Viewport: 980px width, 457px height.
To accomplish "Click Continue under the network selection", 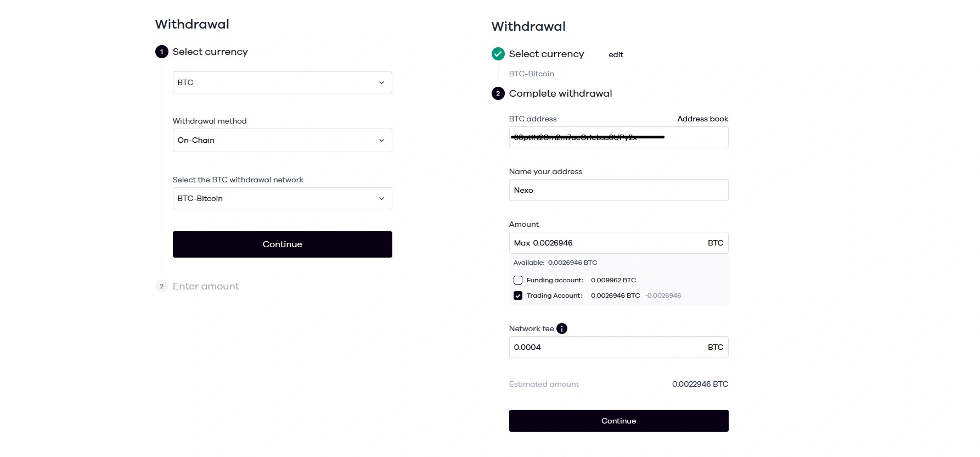I will 282,244.
